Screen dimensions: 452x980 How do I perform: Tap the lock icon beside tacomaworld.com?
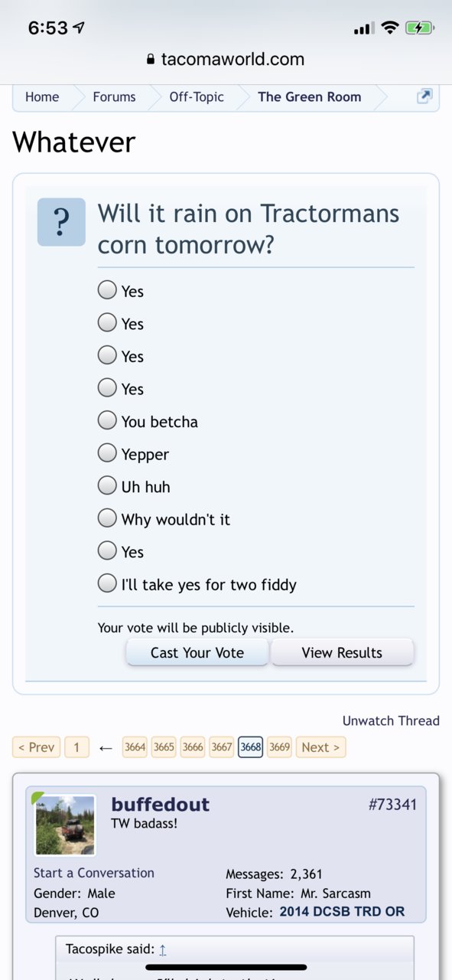click(x=151, y=60)
